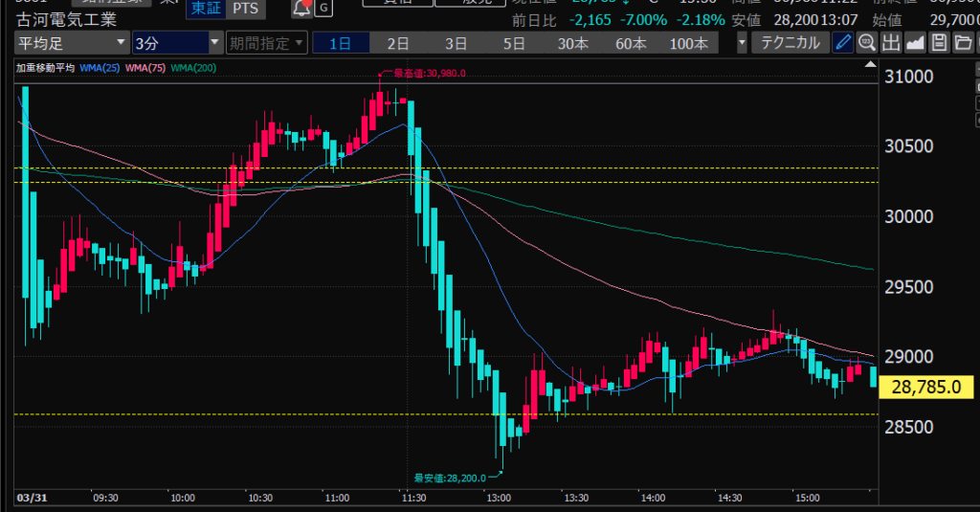Click the folder open icon

click(962, 42)
